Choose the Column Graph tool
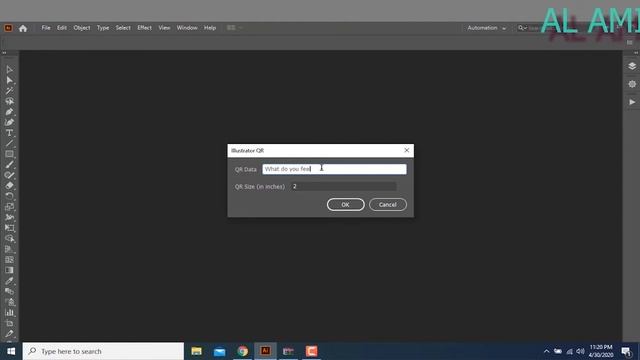 pos(9,313)
